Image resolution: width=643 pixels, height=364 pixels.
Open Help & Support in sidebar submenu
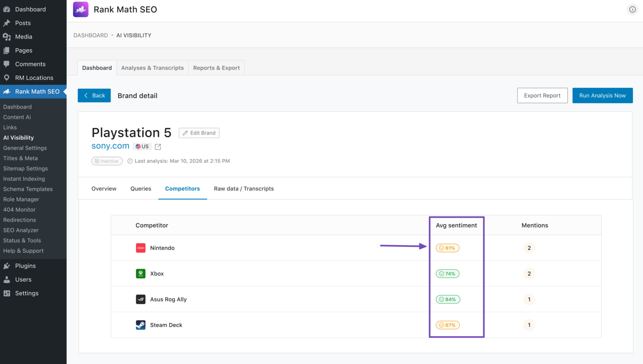23,251
